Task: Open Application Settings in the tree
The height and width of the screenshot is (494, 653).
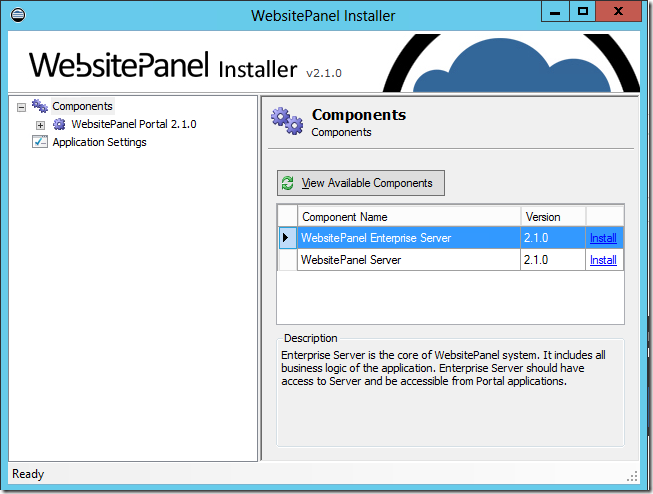Action: [100, 142]
